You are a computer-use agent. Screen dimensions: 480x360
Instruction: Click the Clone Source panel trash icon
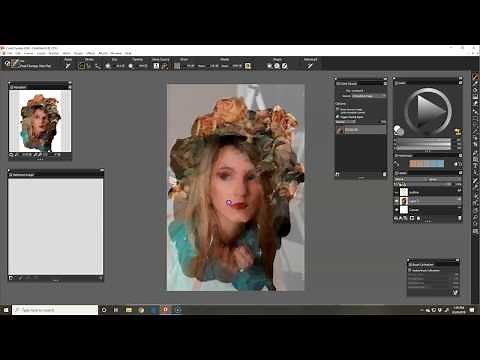click(x=384, y=174)
